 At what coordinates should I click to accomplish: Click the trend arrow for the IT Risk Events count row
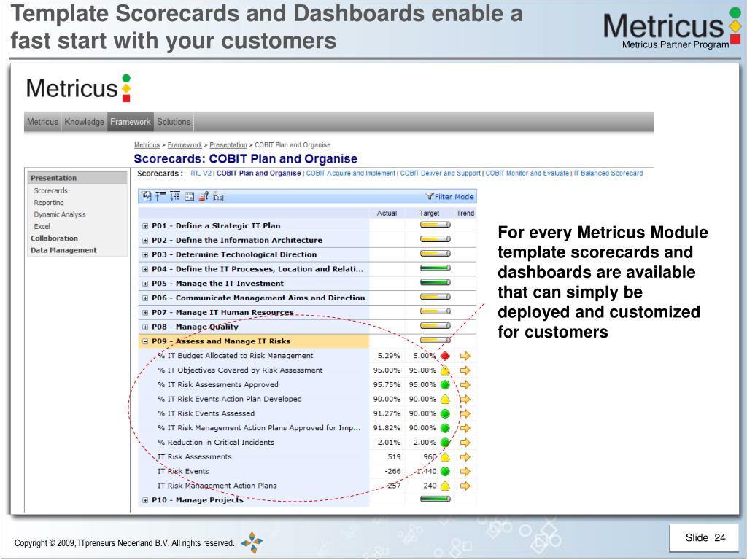click(x=465, y=472)
